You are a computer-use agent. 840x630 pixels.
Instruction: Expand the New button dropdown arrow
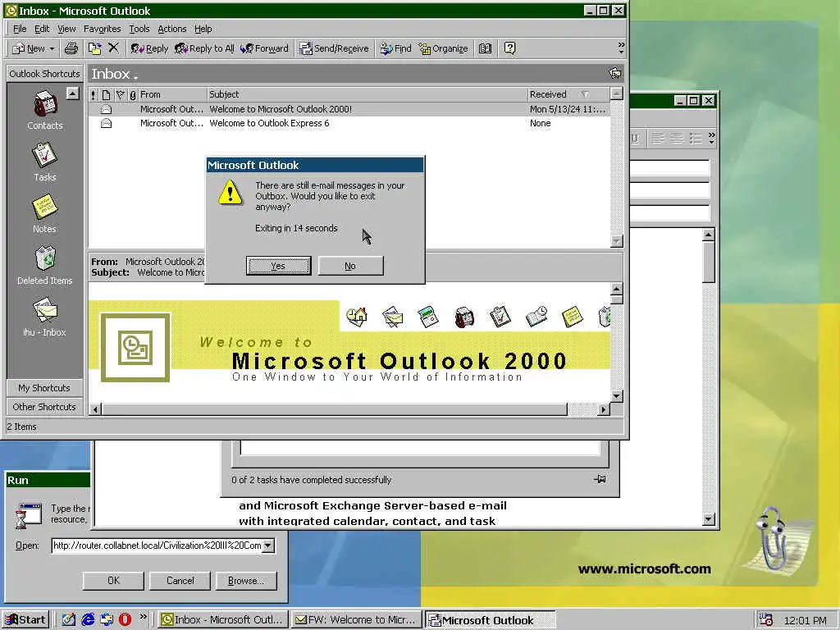[x=52, y=48]
